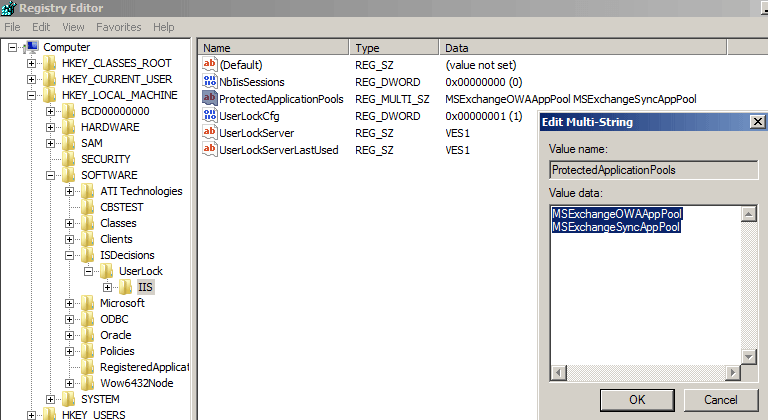Expand the HKEY_CURRENT_USER node
Viewport: 768px width, 420px height.
[x=31, y=79]
